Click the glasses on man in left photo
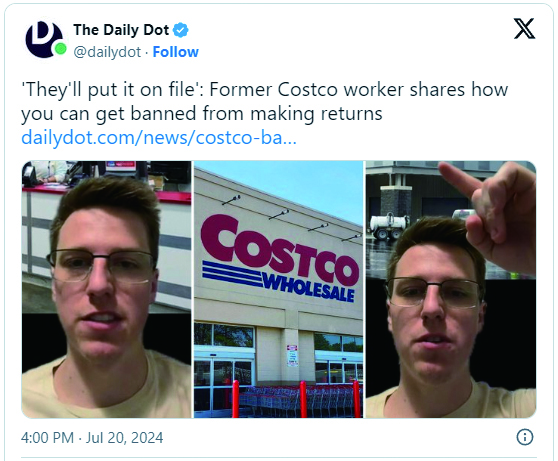Screen dimensions: 558x461 pyautogui.click(x=101, y=266)
